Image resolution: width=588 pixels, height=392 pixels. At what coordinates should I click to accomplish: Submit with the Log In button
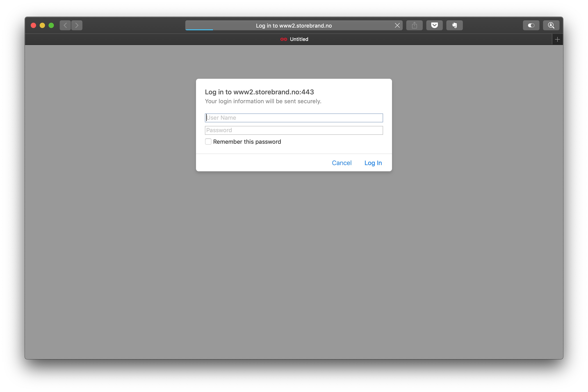pos(373,163)
